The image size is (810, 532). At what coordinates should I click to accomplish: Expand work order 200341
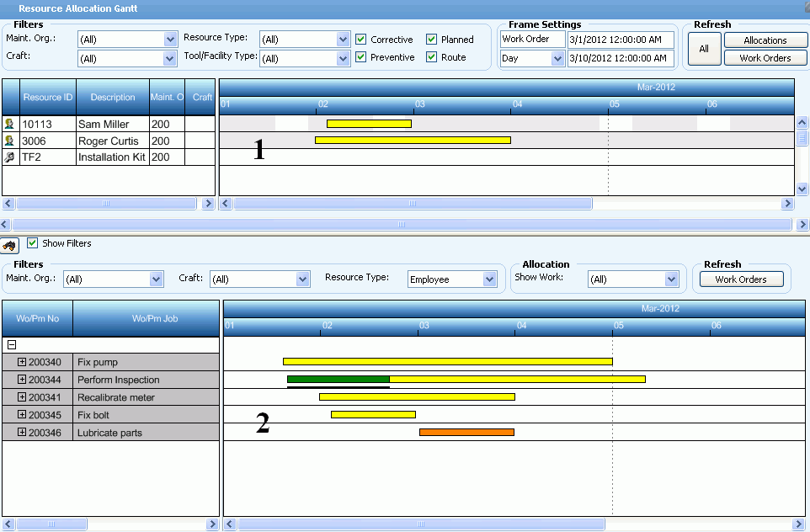tap(22, 396)
